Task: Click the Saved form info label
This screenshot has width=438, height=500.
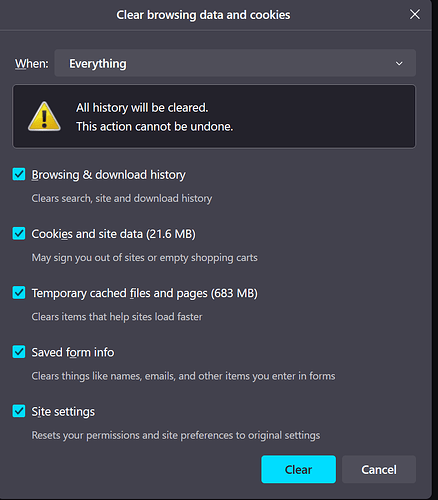Action: tap(73, 352)
